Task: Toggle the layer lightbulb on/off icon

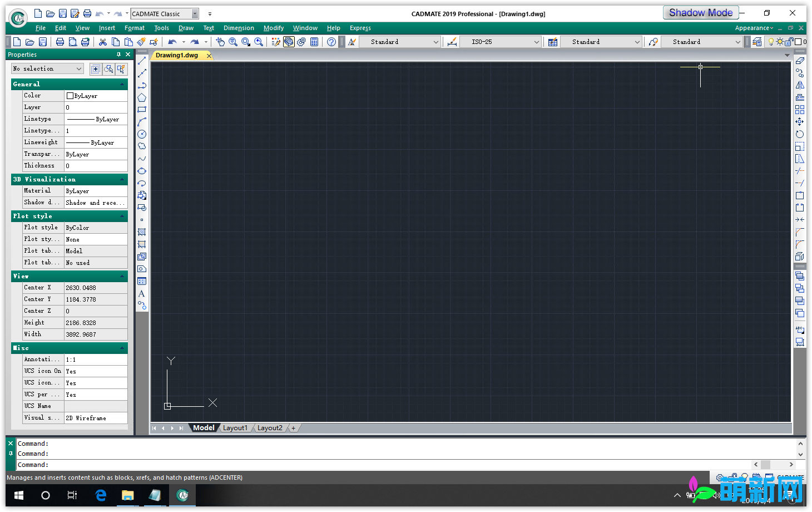Action: coord(771,42)
